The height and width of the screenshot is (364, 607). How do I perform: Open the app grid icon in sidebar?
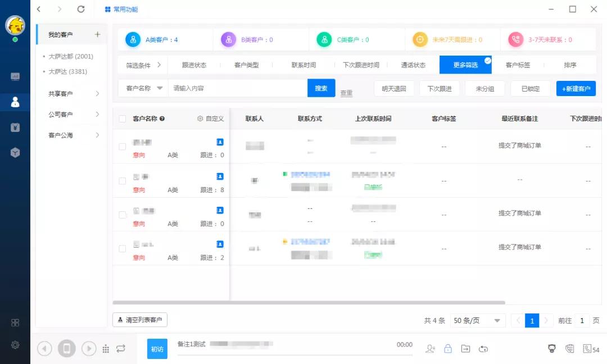tap(15, 322)
